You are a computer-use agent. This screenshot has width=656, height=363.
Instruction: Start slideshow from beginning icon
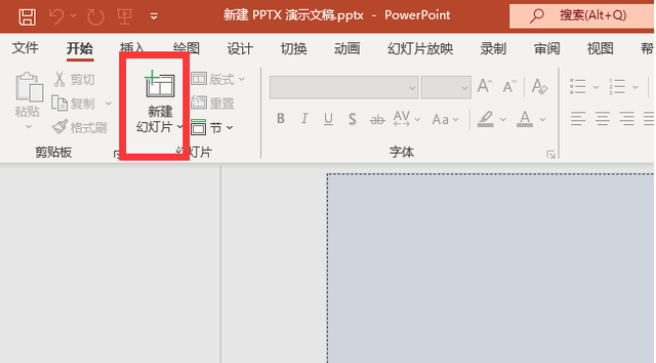pos(124,17)
